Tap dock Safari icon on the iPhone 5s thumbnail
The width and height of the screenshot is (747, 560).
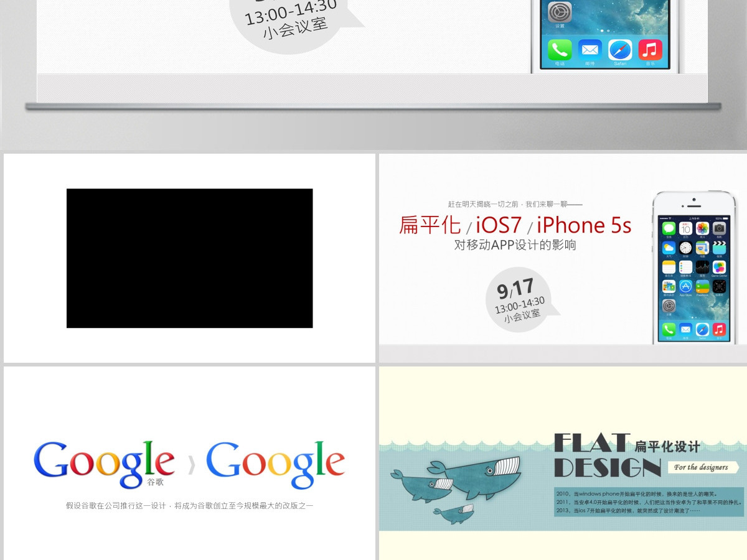[702, 329]
